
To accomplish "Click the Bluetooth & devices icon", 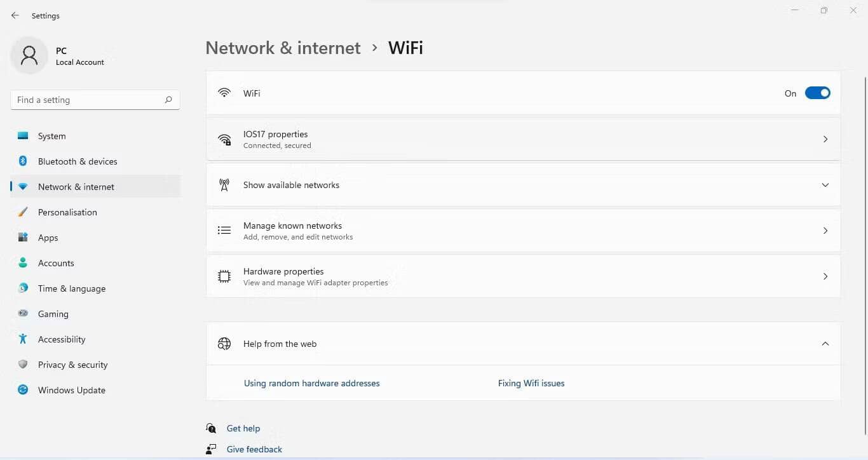I will tap(23, 161).
